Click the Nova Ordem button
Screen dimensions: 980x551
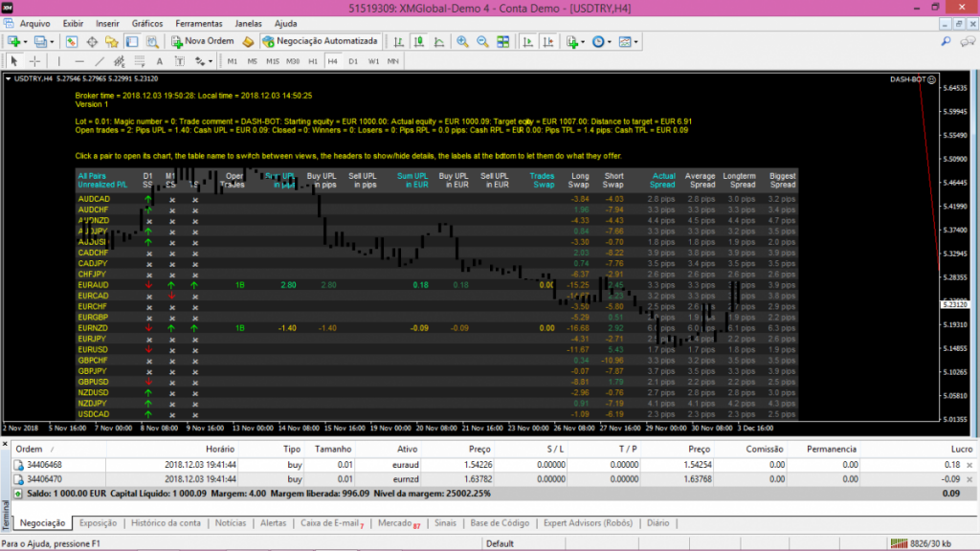203,41
